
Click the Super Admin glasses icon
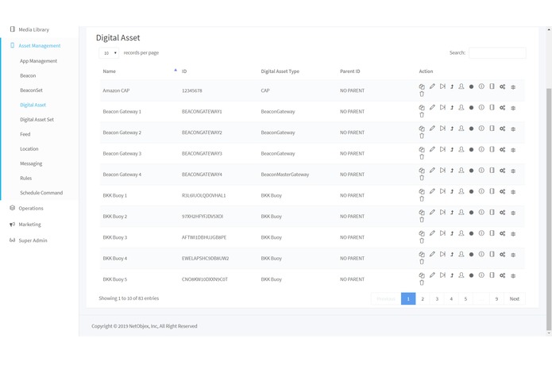13,240
